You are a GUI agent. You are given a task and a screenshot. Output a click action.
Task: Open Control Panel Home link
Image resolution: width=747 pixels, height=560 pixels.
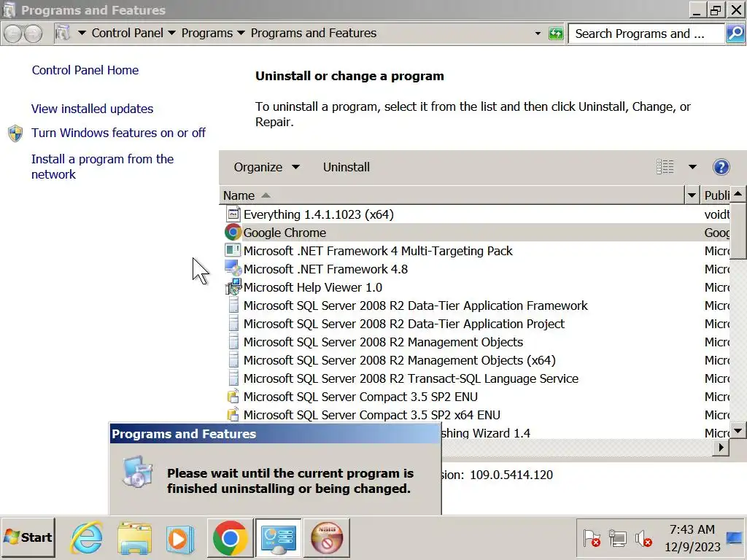(85, 70)
